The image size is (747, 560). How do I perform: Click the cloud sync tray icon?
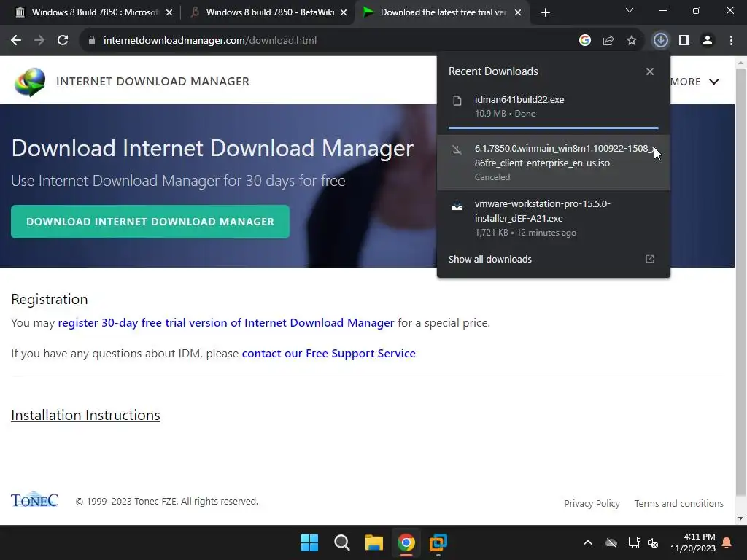[x=611, y=542]
